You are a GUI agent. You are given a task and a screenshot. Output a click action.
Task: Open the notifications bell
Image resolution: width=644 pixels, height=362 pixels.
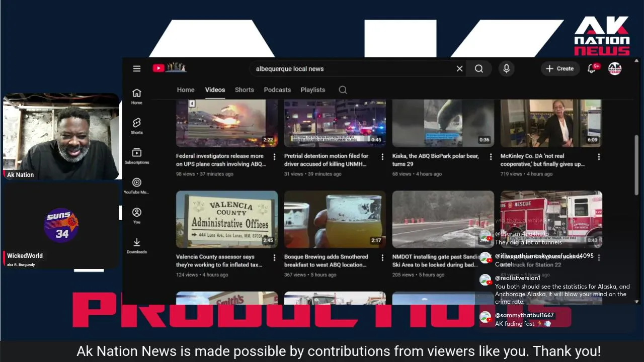click(x=592, y=68)
